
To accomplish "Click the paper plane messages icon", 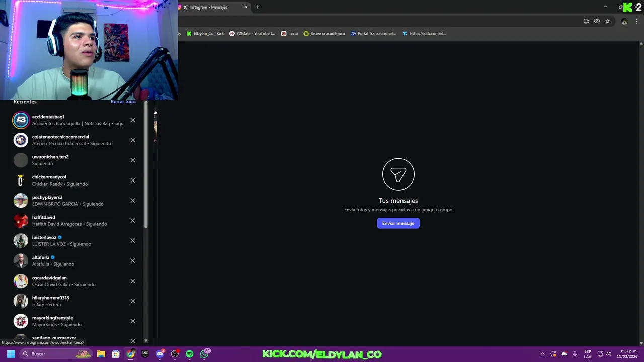I will click(x=398, y=174).
